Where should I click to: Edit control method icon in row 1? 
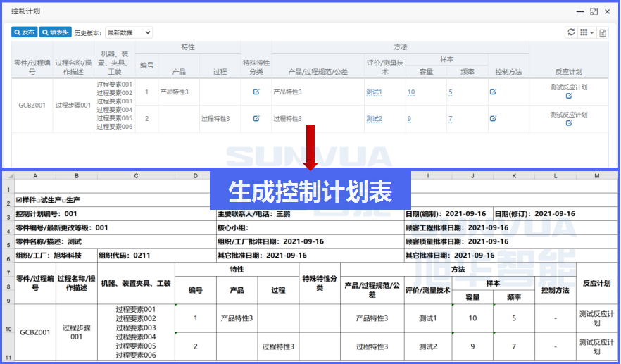493,92
